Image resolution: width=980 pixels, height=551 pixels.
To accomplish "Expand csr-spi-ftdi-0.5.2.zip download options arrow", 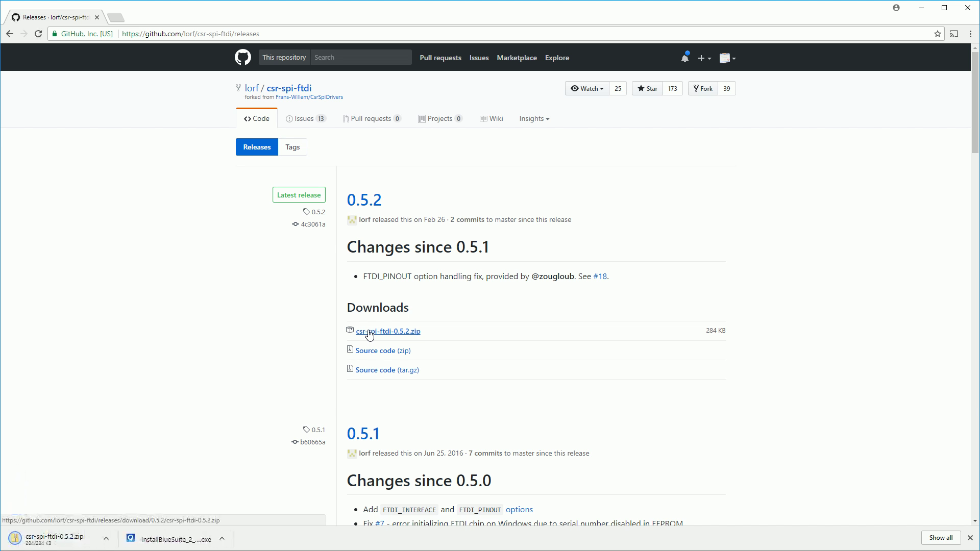I will tap(106, 538).
